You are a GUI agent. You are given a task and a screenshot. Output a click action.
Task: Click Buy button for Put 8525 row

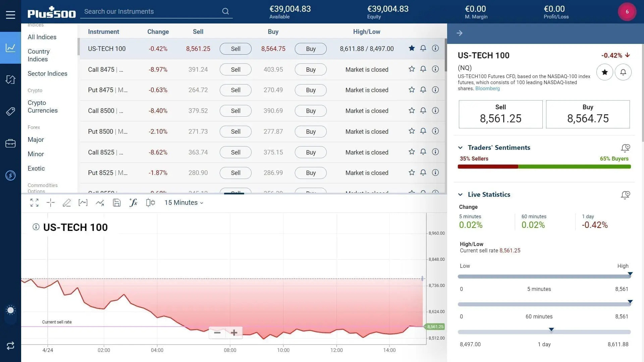point(311,173)
